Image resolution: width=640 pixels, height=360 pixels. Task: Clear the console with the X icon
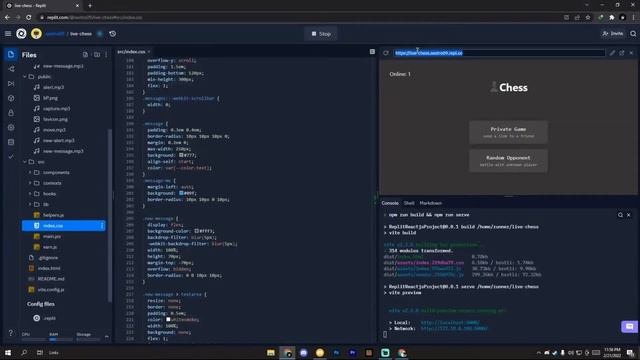pyautogui.click(x=629, y=215)
